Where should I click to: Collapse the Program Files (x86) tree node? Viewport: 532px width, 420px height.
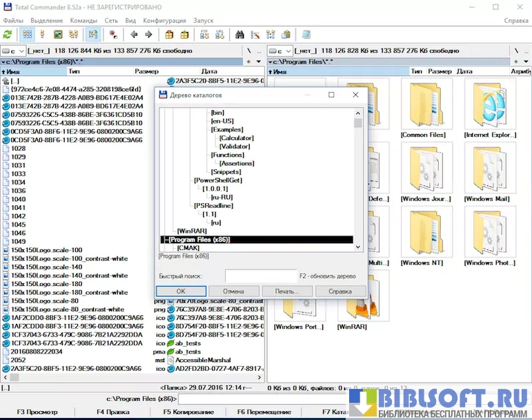[x=165, y=240]
